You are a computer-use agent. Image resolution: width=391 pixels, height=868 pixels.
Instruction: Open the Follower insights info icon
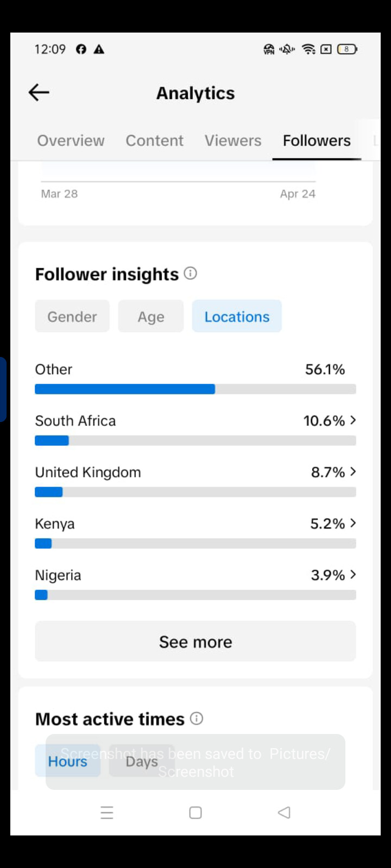(x=190, y=273)
